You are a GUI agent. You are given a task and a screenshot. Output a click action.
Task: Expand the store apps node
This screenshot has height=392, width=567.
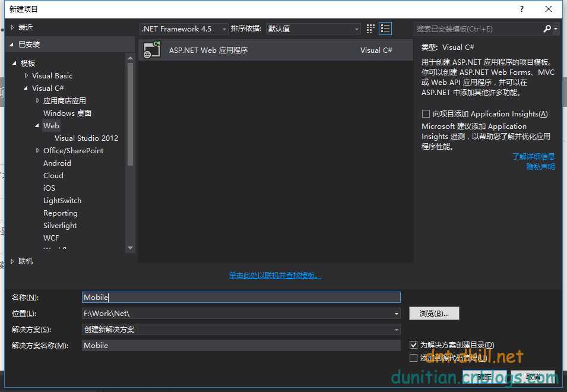click(x=37, y=100)
